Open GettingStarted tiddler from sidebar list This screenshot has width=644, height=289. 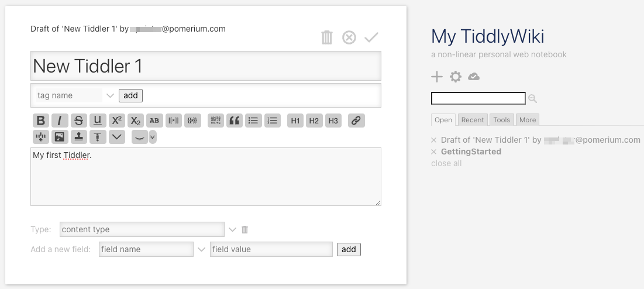click(471, 152)
